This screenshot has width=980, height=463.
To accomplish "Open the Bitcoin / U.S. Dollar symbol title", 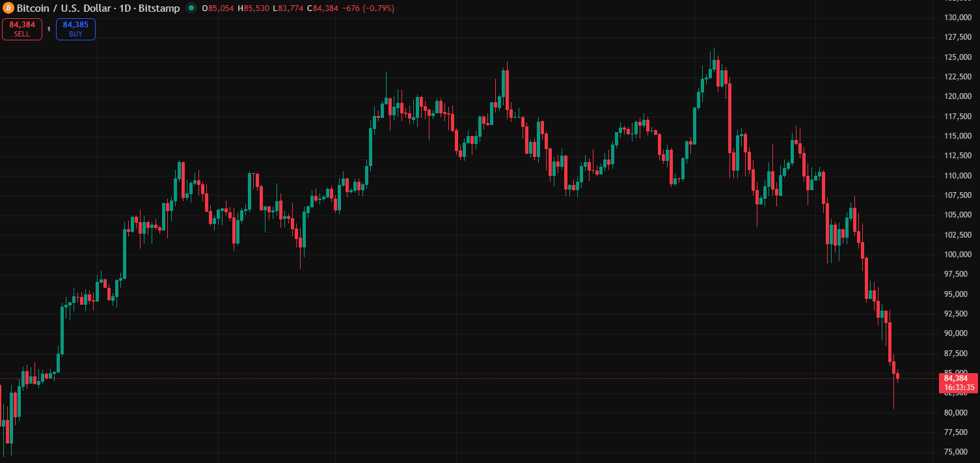I will pos(62,8).
